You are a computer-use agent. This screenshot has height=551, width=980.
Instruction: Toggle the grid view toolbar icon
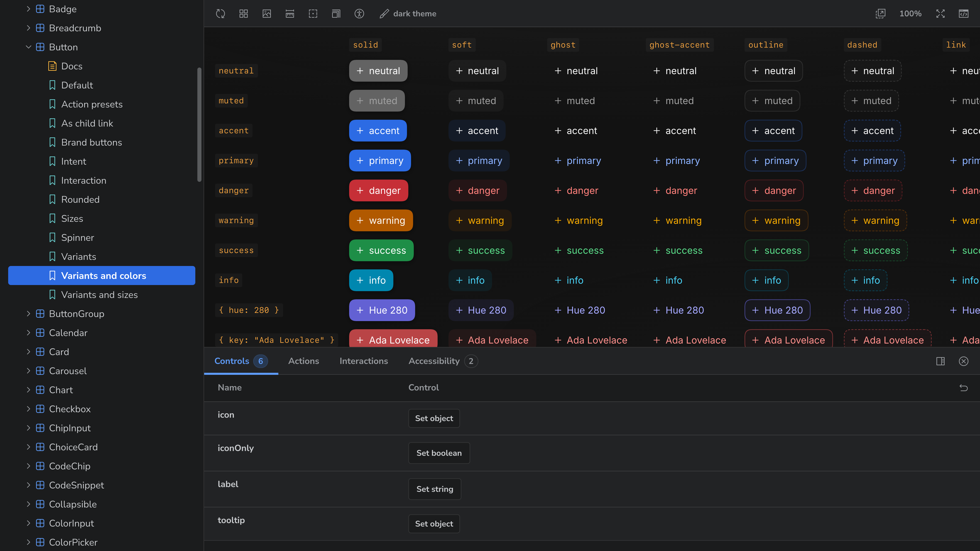(x=243, y=14)
